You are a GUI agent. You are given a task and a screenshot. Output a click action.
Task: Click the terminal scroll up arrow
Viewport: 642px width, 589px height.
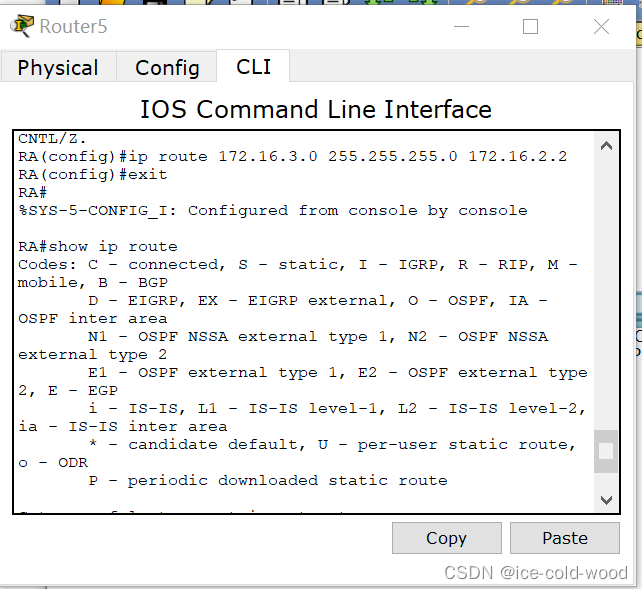pos(606,146)
